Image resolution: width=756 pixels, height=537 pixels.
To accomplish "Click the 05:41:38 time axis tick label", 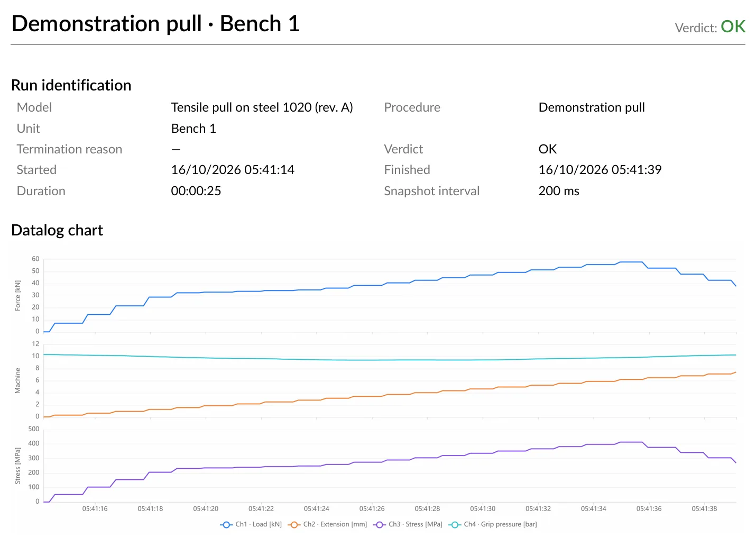I will coord(704,509).
